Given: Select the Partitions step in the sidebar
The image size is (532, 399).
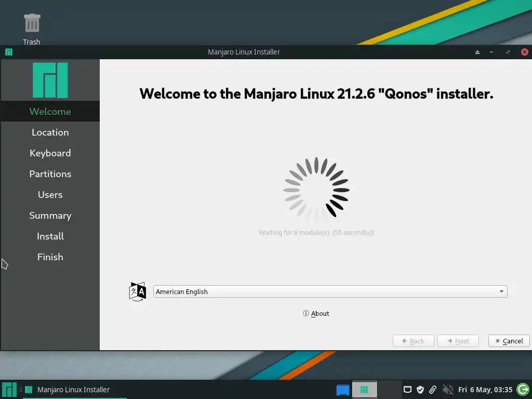Looking at the screenshot, I should [x=50, y=174].
